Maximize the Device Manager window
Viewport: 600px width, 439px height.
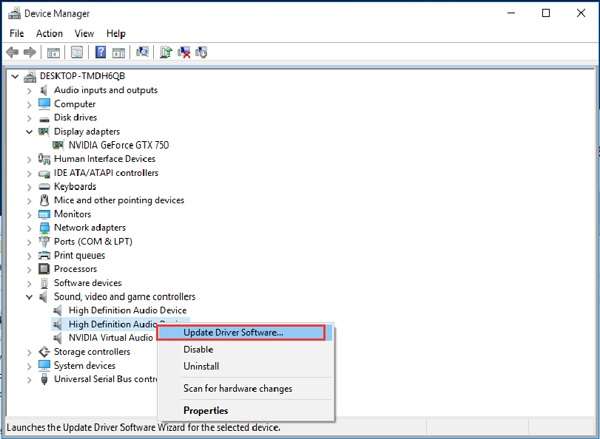tap(546, 13)
